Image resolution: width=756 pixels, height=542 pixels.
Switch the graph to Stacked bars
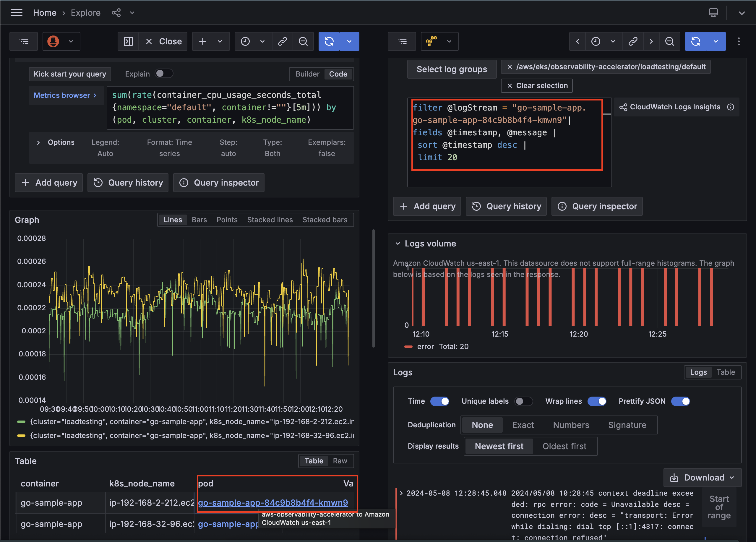[x=325, y=220]
